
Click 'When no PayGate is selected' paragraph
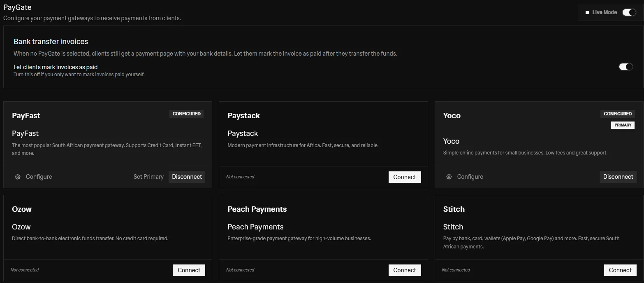(x=205, y=54)
